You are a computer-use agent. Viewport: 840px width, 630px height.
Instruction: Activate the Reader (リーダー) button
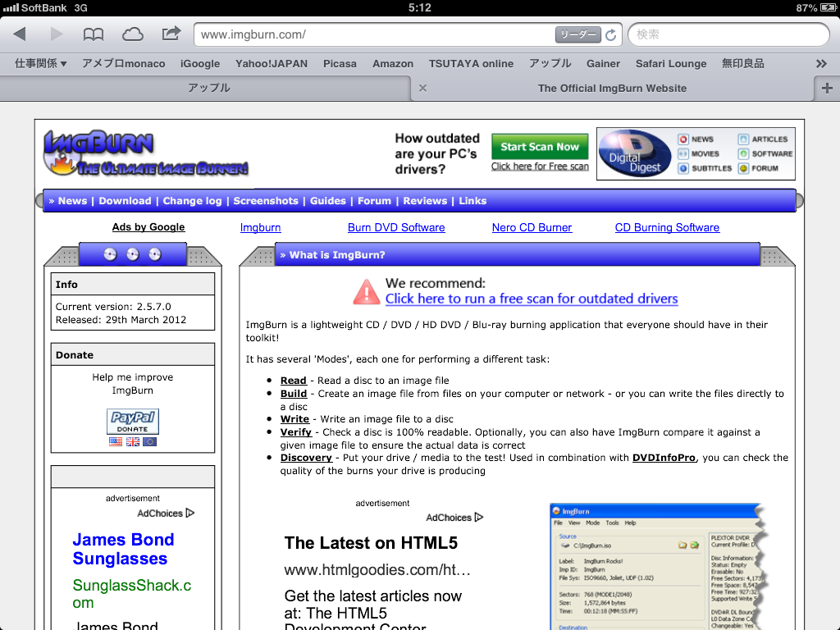(x=578, y=34)
